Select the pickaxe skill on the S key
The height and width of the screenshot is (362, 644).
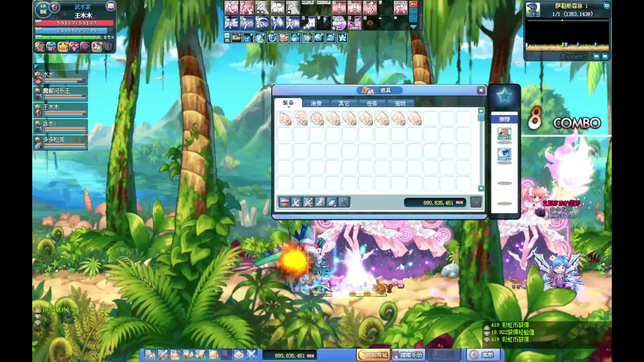(262, 8)
